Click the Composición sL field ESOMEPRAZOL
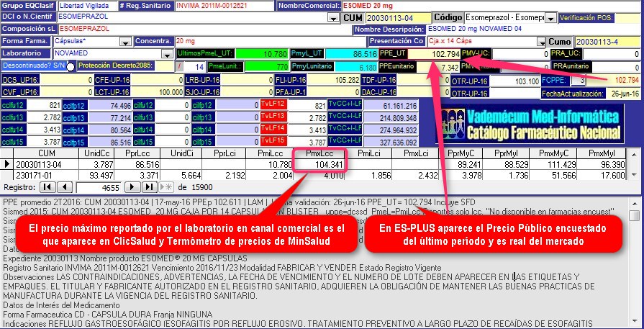This screenshot has width=644, height=329. click(204, 30)
